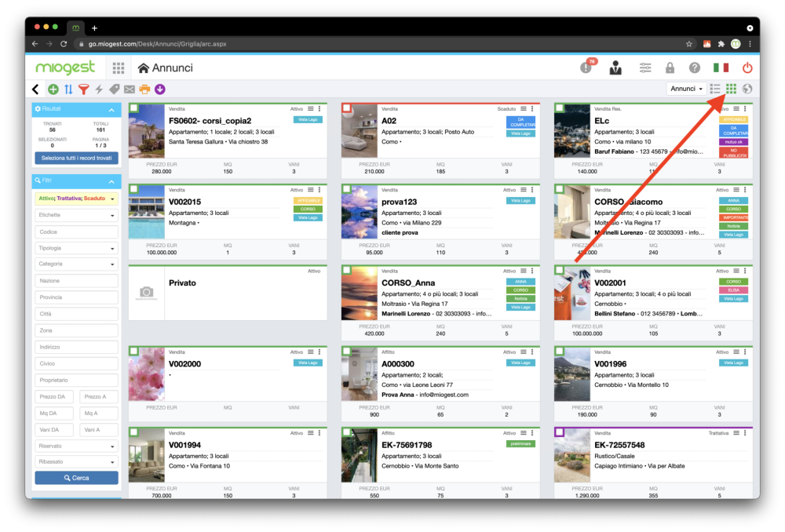The height and width of the screenshot is (532, 785).
Task: Select checkbox on CORSO_Anna card
Action: [x=346, y=270]
